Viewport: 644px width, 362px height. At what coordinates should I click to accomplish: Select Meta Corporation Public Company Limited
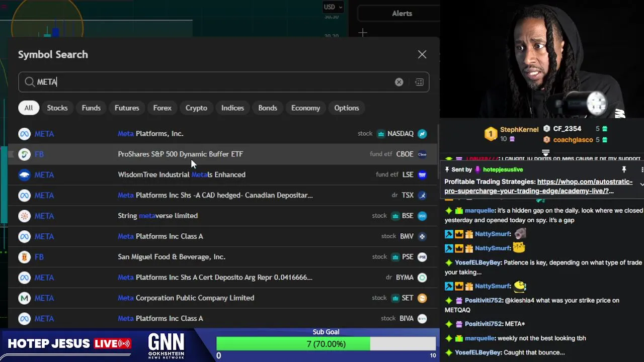[x=222, y=298]
